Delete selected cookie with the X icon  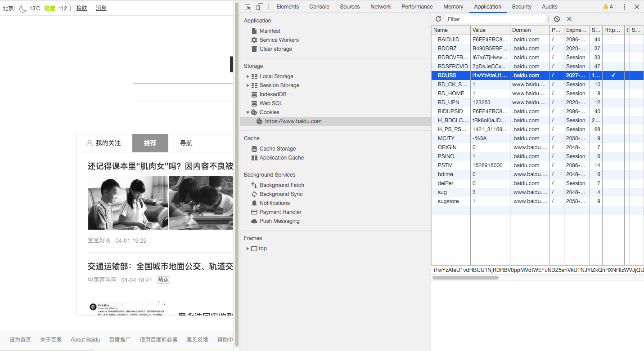pyautogui.click(x=569, y=19)
